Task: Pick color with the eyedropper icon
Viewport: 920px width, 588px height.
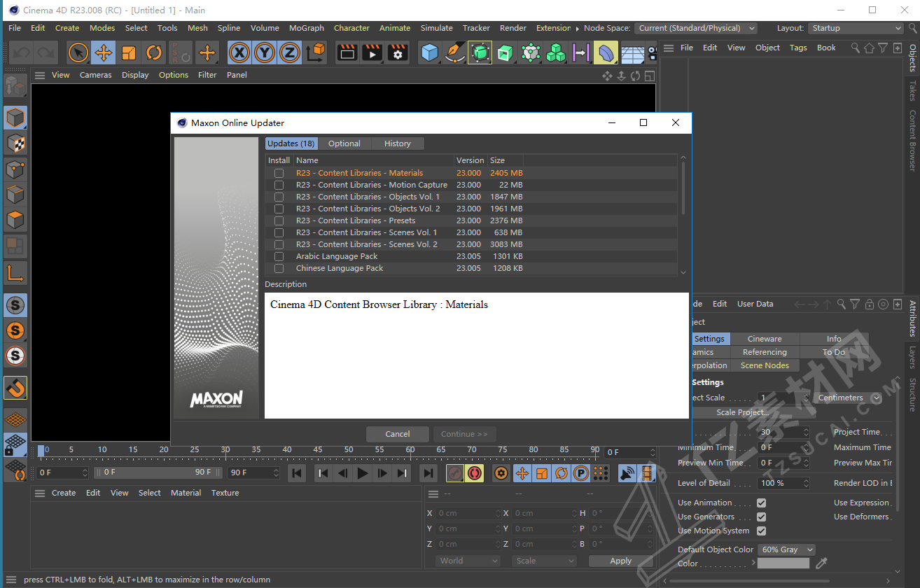Action: [x=822, y=563]
